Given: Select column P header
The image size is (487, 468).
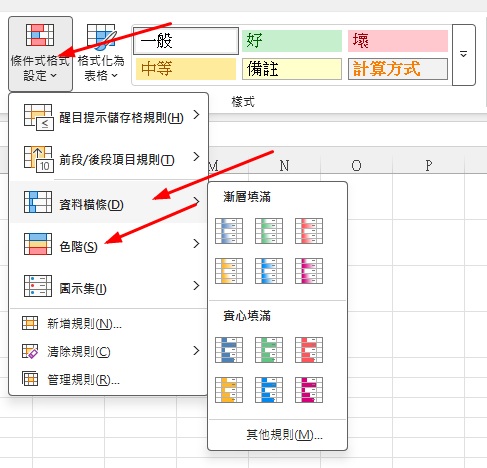Looking at the screenshot, I should pyautogui.click(x=428, y=165).
